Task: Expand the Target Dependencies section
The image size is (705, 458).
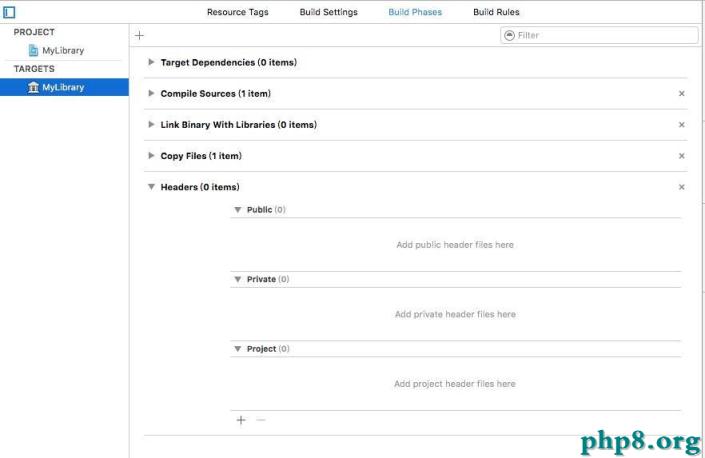Action: [x=151, y=62]
